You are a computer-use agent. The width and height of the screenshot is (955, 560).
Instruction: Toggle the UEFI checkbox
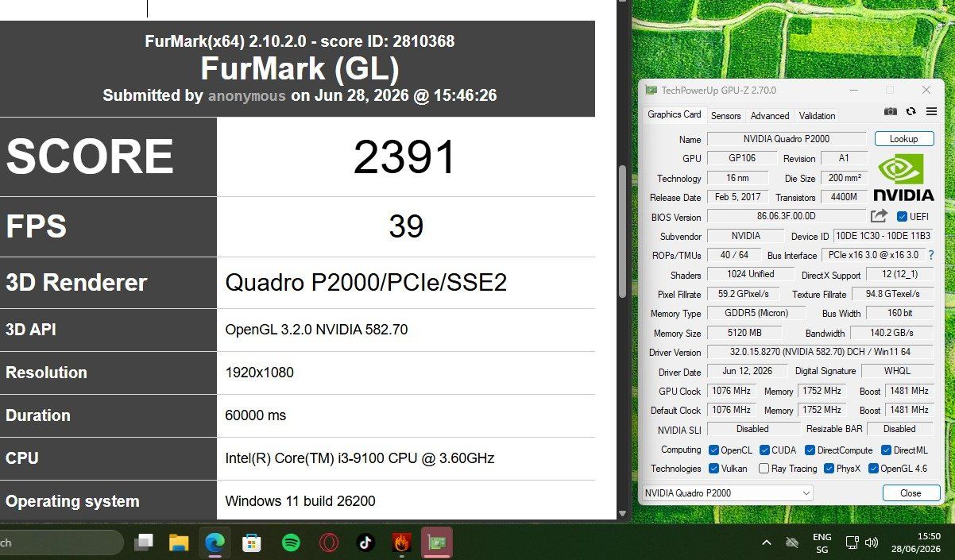[902, 216]
